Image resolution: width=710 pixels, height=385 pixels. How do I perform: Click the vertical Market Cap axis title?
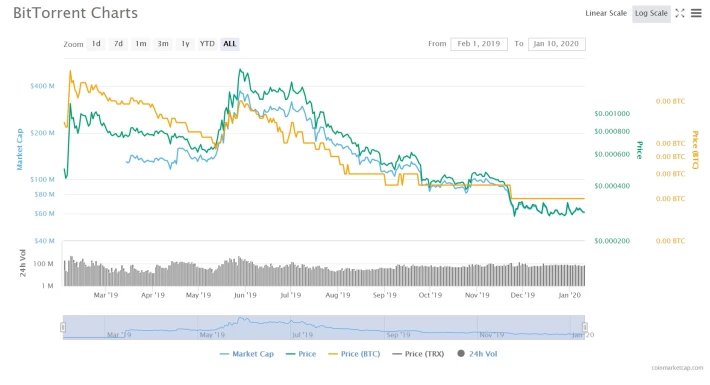click(x=19, y=149)
